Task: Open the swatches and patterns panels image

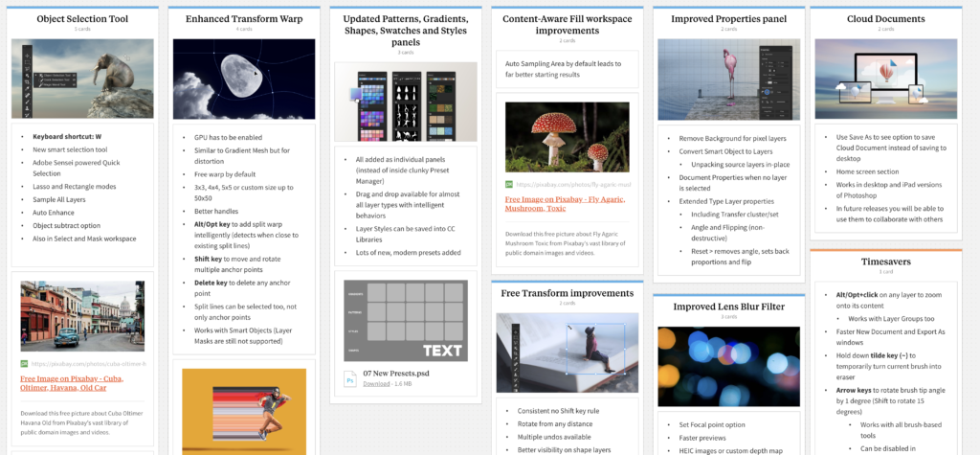Action: pyautogui.click(x=406, y=102)
